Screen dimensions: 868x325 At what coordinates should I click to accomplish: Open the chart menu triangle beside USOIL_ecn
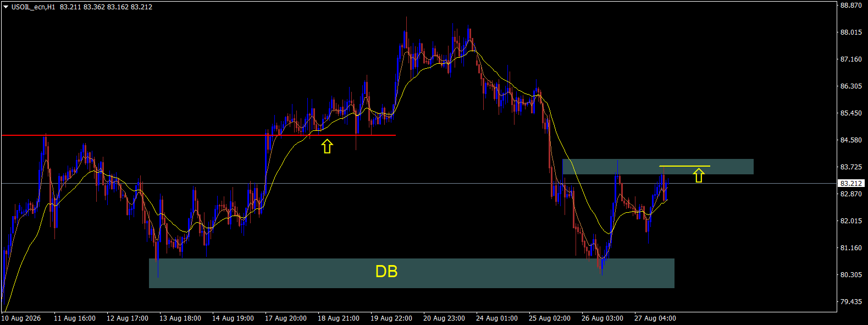[x=5, y=7]
